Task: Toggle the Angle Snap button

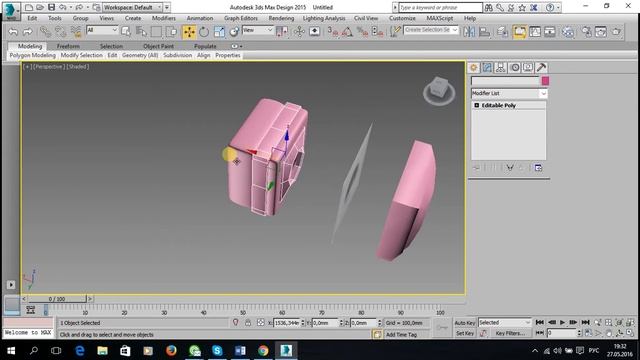Action: 347,32
